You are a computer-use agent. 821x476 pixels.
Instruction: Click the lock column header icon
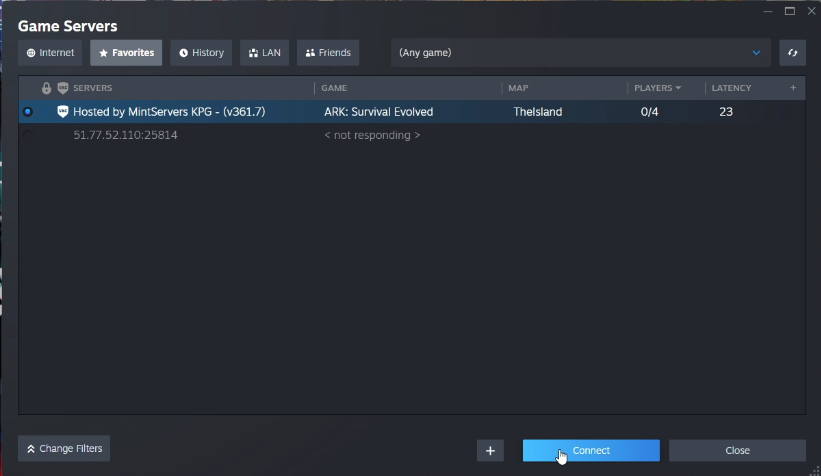tap(47, 88)
